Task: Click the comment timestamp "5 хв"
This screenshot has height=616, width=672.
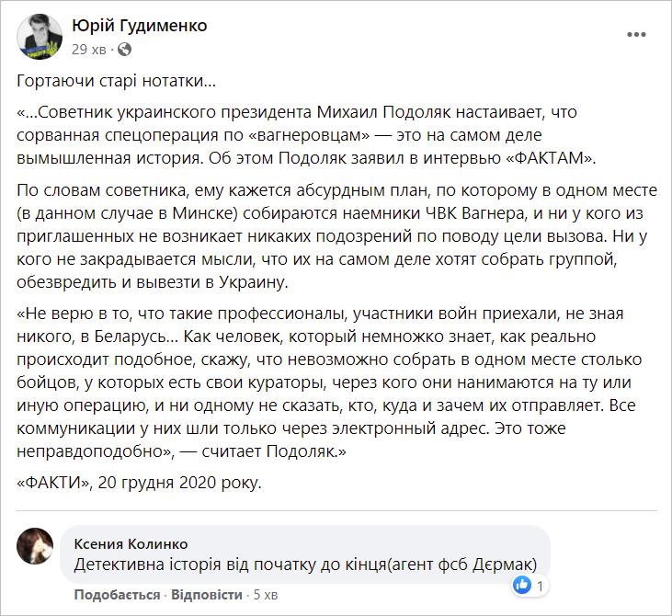Action: [x=267, y=595]
